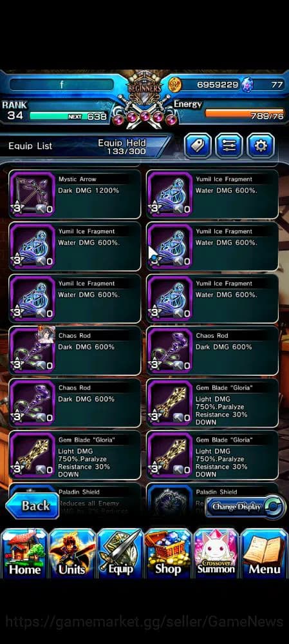Open the sort sliders icon button
The image size is (289, 644).
pyautogui.click(x=229, y=146)
